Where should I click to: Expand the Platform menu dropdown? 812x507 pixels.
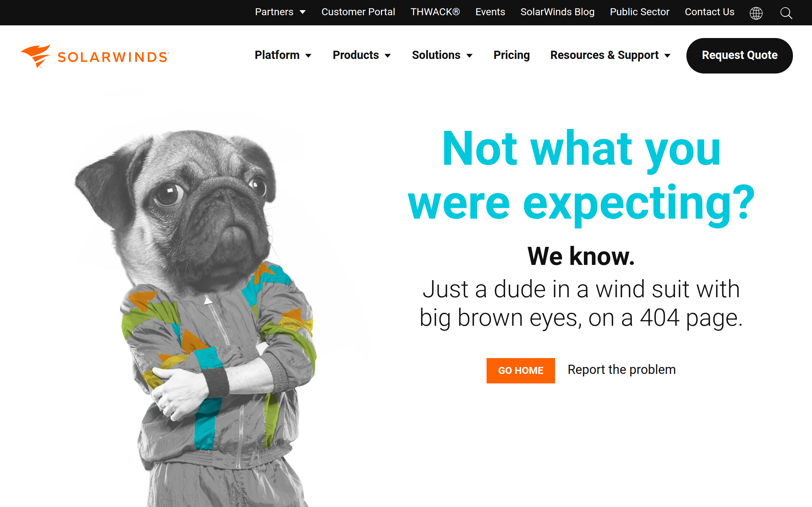(x=283, y=55)
